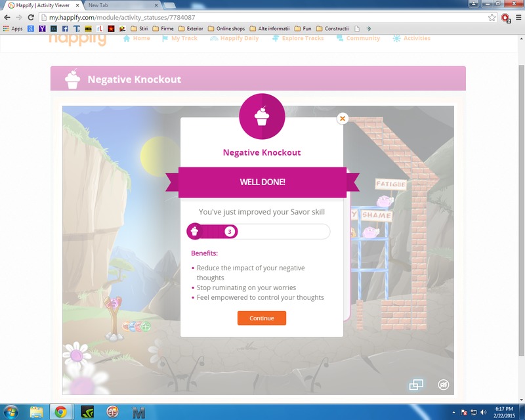
Task: Open Happify Daily page
Action: pyautogui.click(x=234, y=38)
